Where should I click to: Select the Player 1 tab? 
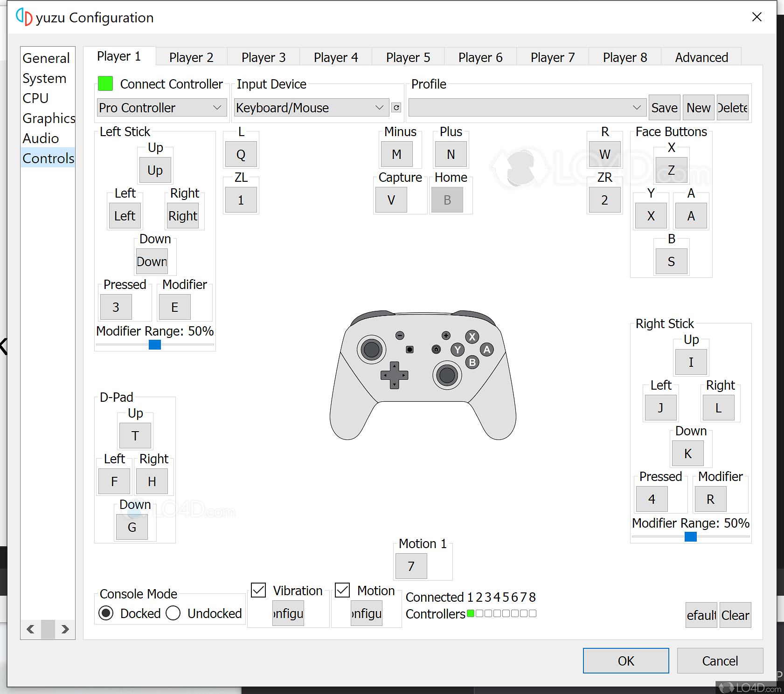tap(119, 56)
